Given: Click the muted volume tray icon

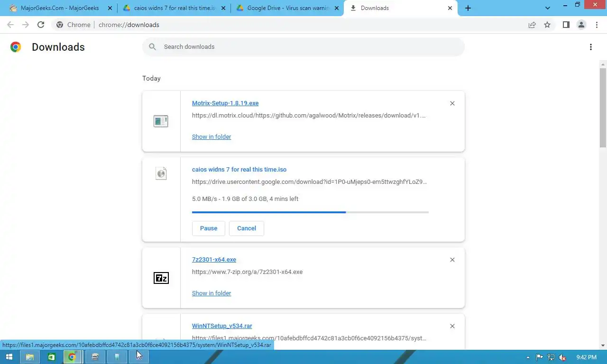Looking at the screenshot, I should pyautogui.click(x=562, y=357).
